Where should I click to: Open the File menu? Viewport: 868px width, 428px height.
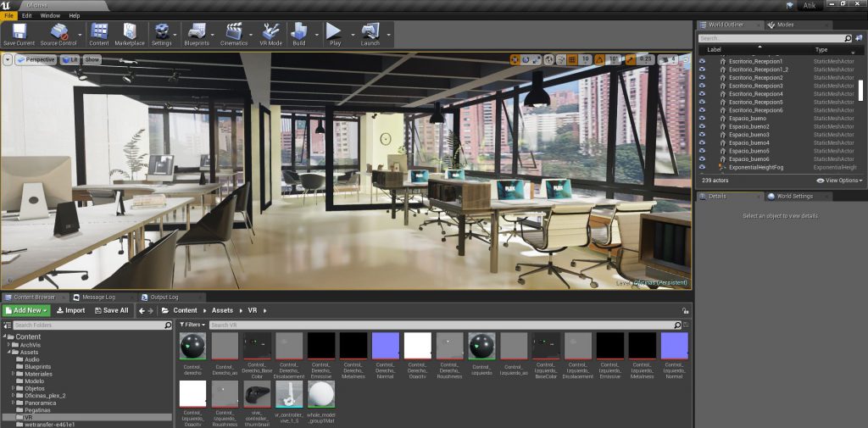(x=8, y=15)
